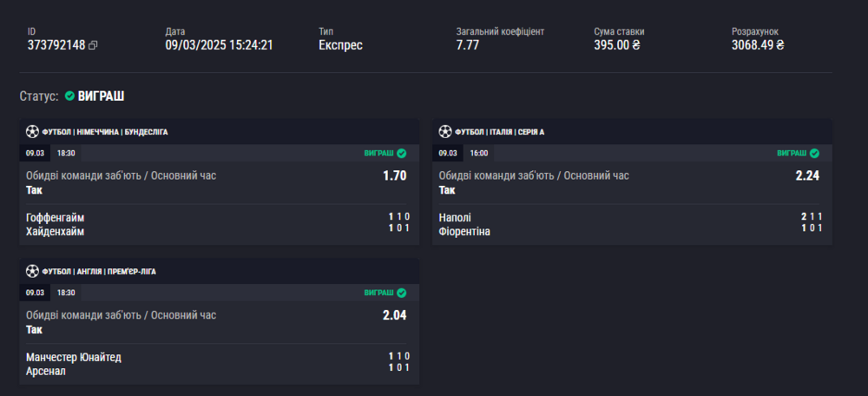Image resolution: width=868 pixels, height=396 pixels.
Task: Click the Манчестер Юнайтед team name
Action: (x=74, y=357)
